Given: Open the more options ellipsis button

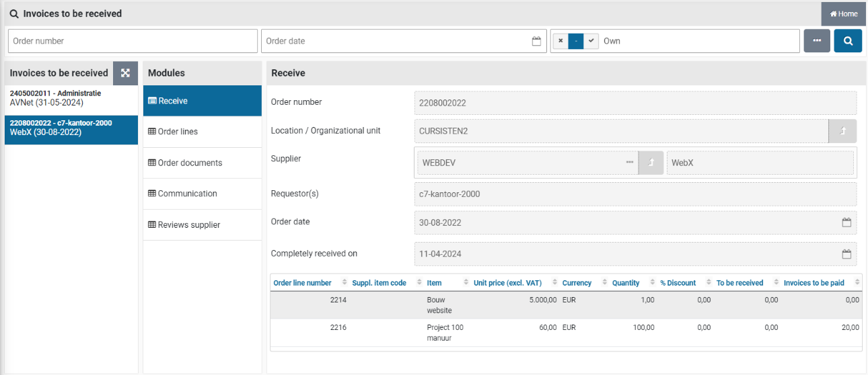Looking at the screenshot, I should pos(817,41).
